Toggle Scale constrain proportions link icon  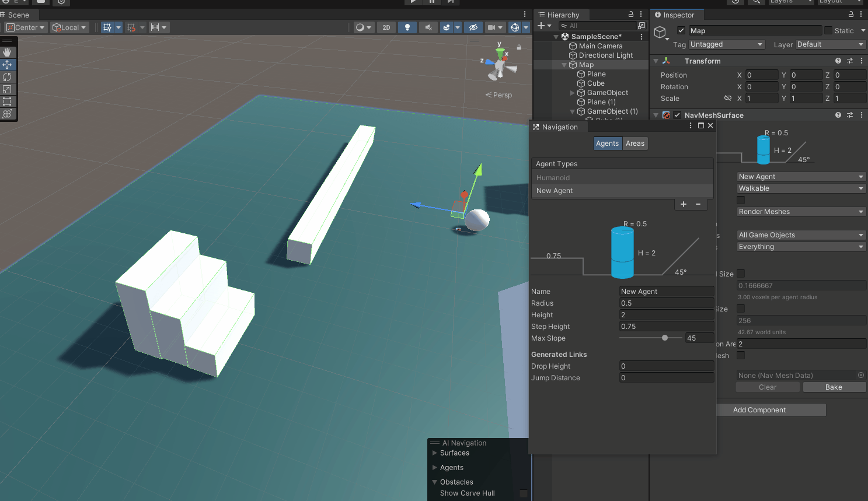point(728,98)
